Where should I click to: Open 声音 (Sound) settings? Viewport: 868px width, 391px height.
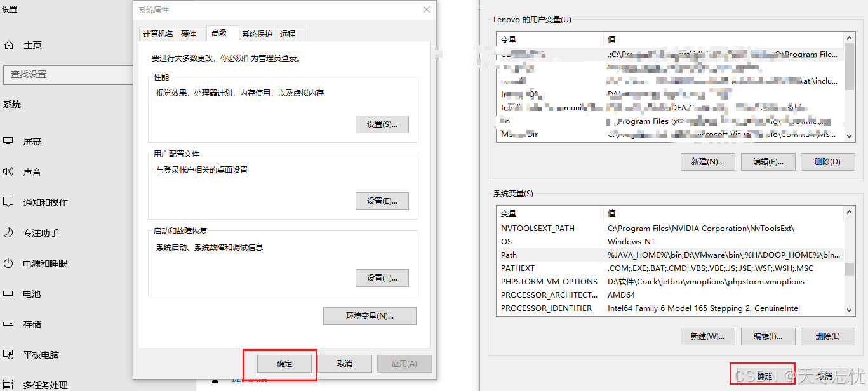32,171
